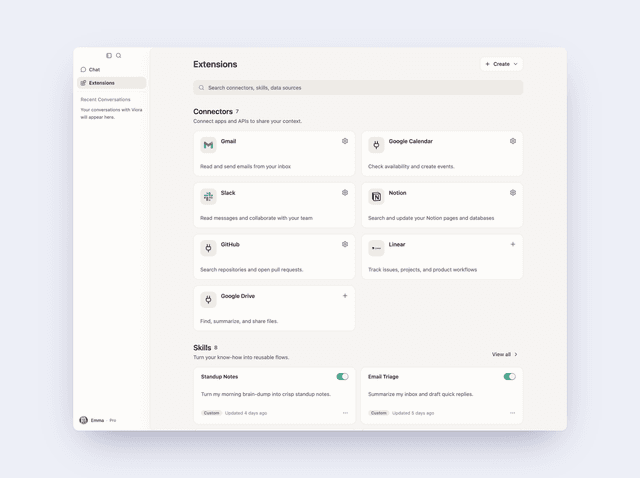This screenshot has width=640, height=478.
Task: Click 'Recent Conversations' sidebar label
Action: pyautogui.click(x=105, y=100)
